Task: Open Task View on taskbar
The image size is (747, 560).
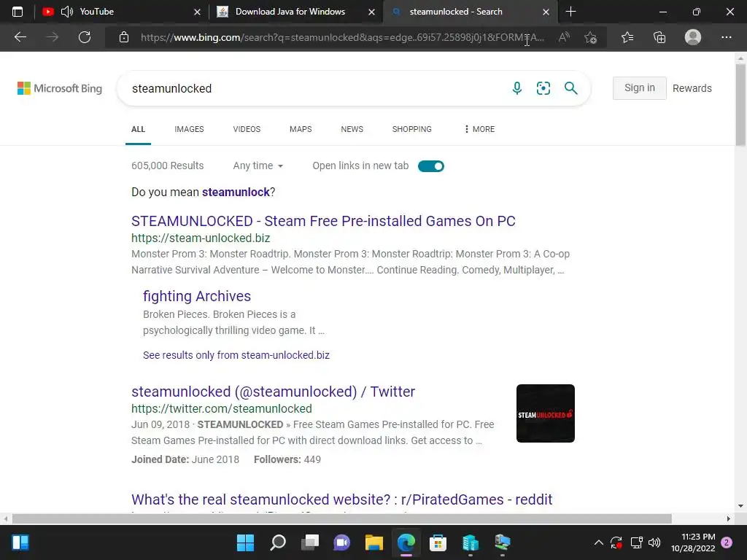Action: (309, 542)
